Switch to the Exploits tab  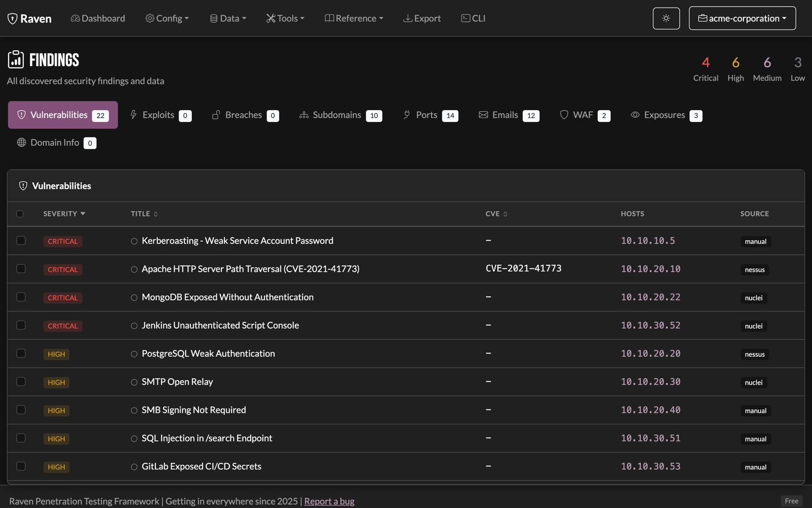point(160,115)
